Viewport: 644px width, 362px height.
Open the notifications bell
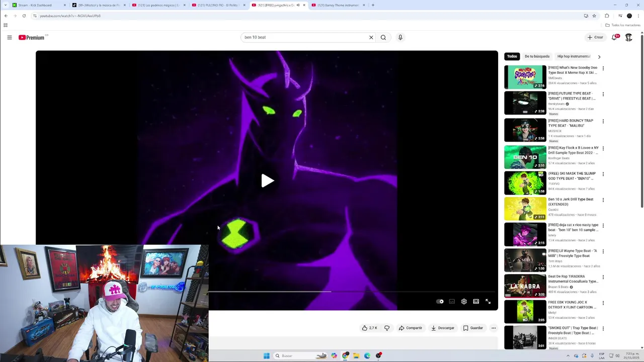pyautogui.click(x=614, y=37)
